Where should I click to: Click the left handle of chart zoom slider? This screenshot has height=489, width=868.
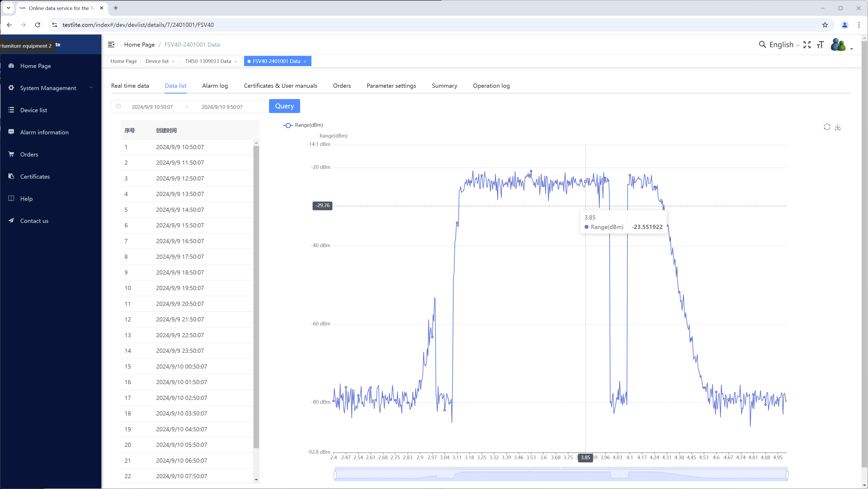pyautogui.click(x=335, y=475)
